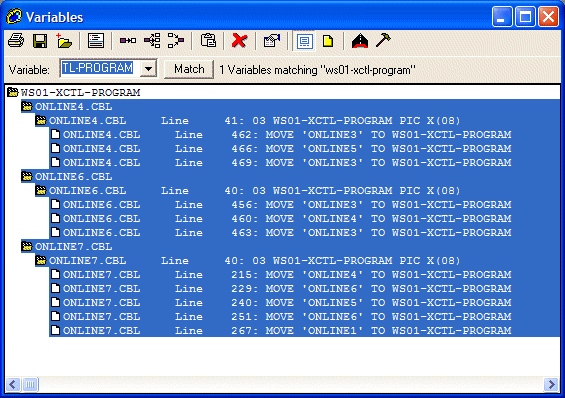Screen dimensions: 565x398
Task: Collapse ONLINE6.CBL line 40 definition node
Action: pos(41,191)
